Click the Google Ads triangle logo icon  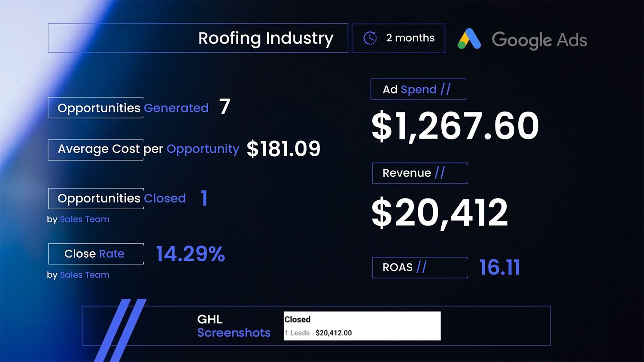point(469,39)
